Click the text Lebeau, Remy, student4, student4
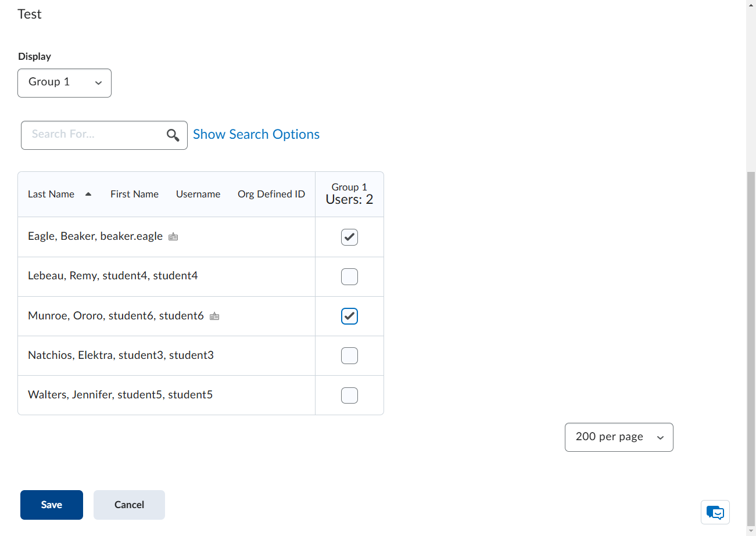The height and width of the screenshot is (536, 756). click(x=113, y=276)
